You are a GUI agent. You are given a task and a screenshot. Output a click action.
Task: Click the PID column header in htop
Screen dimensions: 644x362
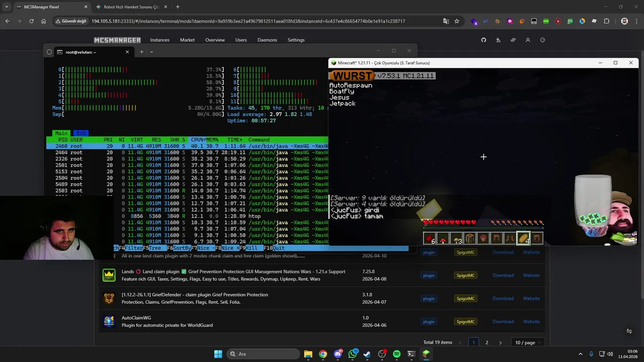coord(62,140)
